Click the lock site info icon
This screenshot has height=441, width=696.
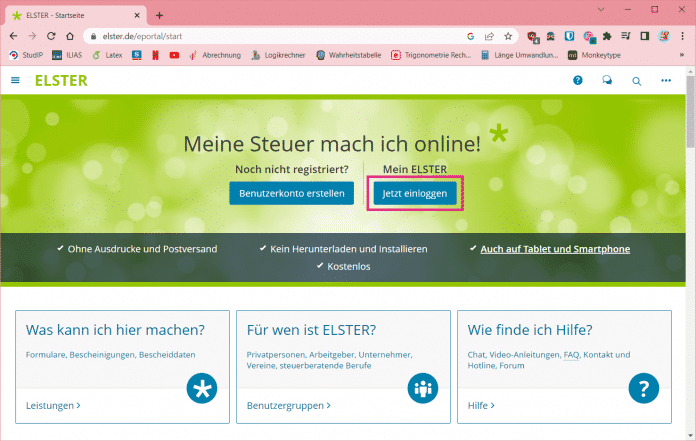[x=93, y=36]
